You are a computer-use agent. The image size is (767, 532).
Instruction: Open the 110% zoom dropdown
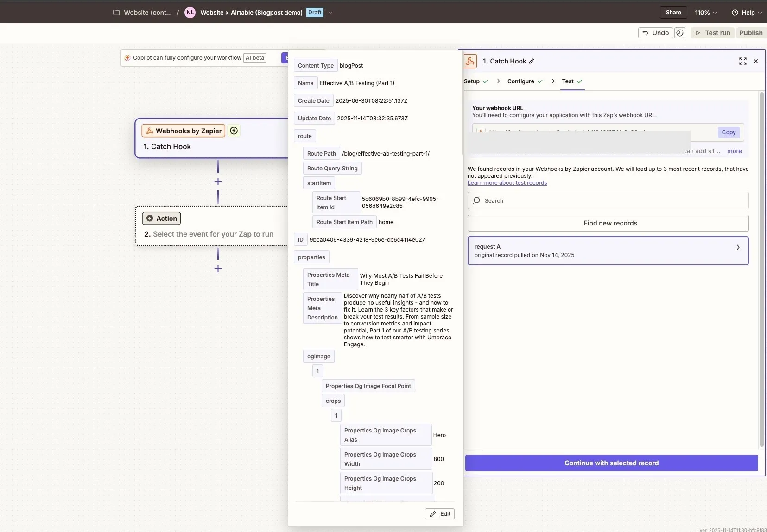point(705,13)
